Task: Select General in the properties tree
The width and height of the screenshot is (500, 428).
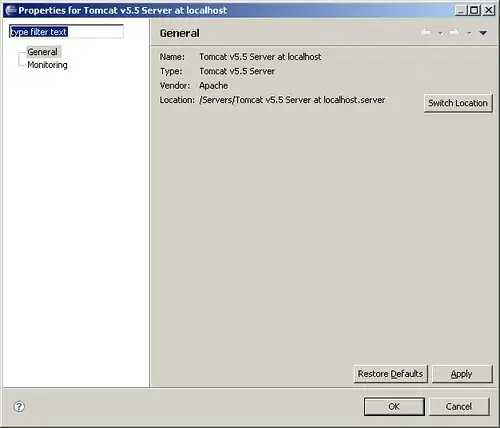Action: tap(43, 52)
